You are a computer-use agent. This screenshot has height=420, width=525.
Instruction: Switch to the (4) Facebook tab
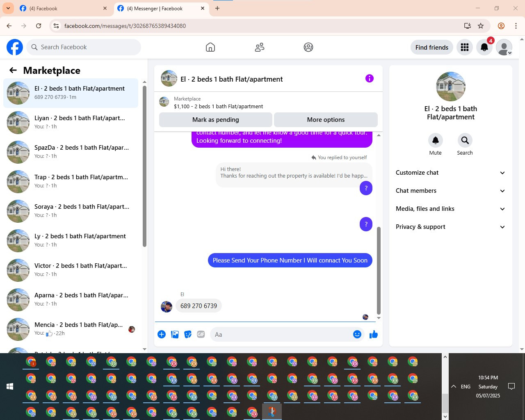64,8
